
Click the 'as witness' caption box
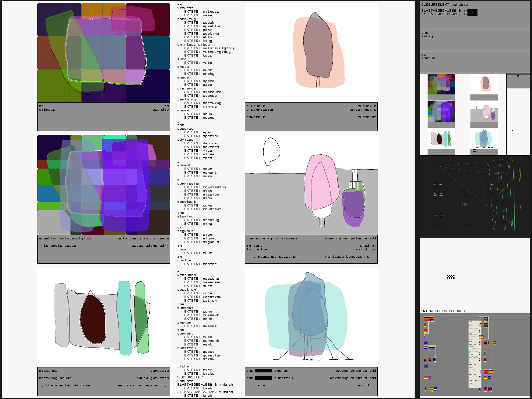point(103,117)
